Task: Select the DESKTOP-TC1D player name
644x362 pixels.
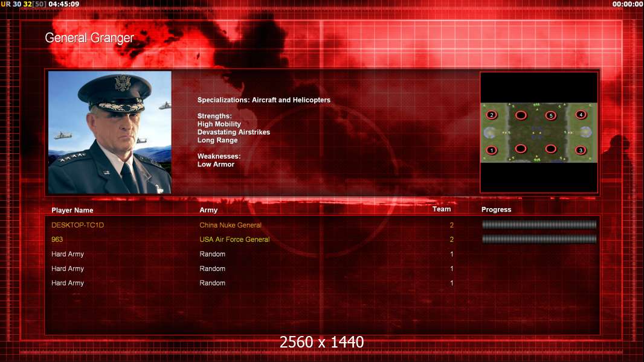Action: tap(77, 225)
